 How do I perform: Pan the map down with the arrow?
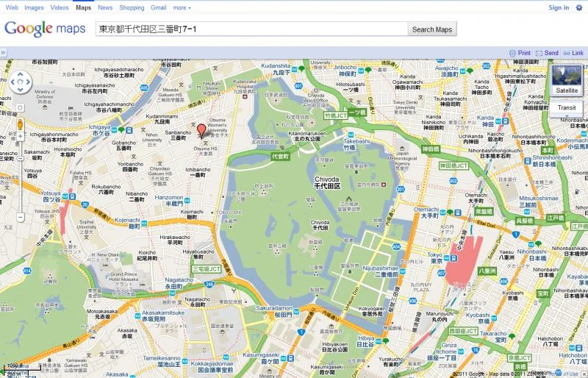[21, 89]
